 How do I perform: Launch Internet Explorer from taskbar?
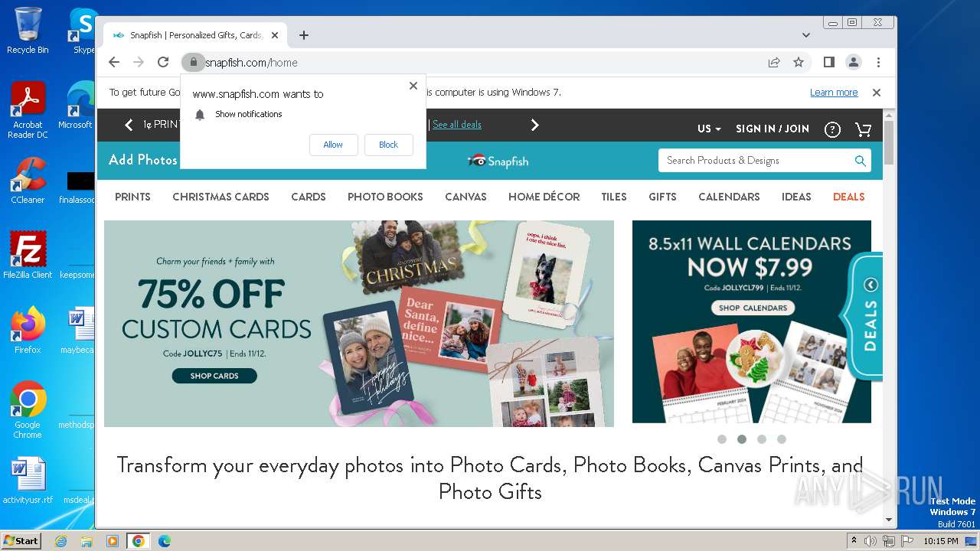click(60, 541)
